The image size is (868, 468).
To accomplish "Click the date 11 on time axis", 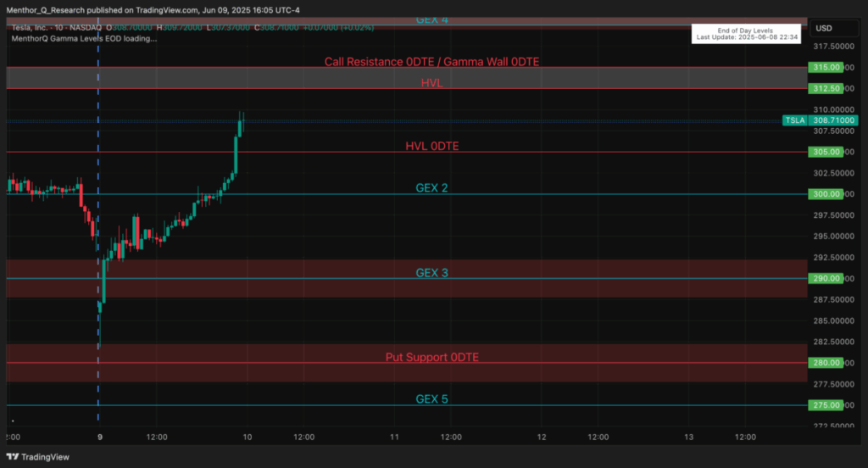I will click(394, 437).
